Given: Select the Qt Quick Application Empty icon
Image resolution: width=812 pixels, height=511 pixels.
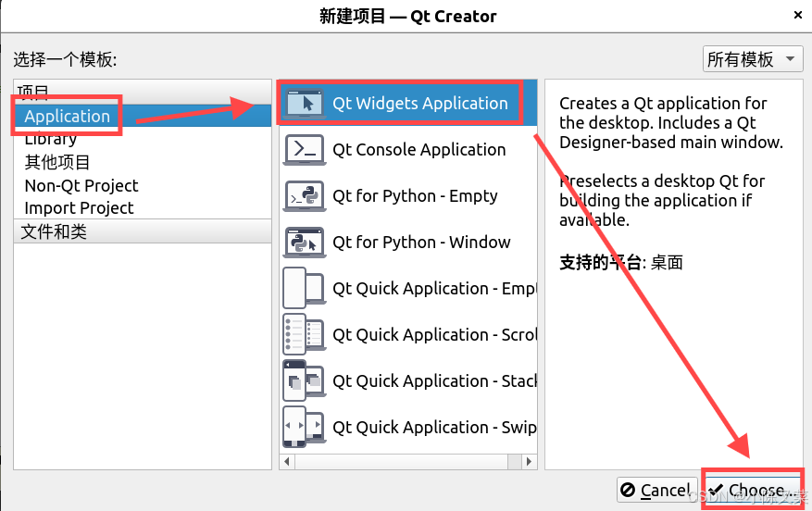Looking at the screenshot, I should (305, 288).
